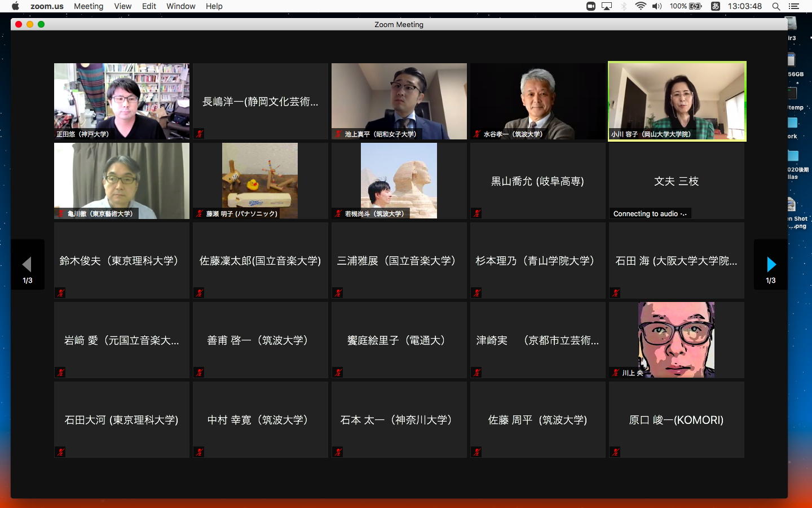Click muted mic icon on 岩﨑 愛 tile

tap(60, 373)
